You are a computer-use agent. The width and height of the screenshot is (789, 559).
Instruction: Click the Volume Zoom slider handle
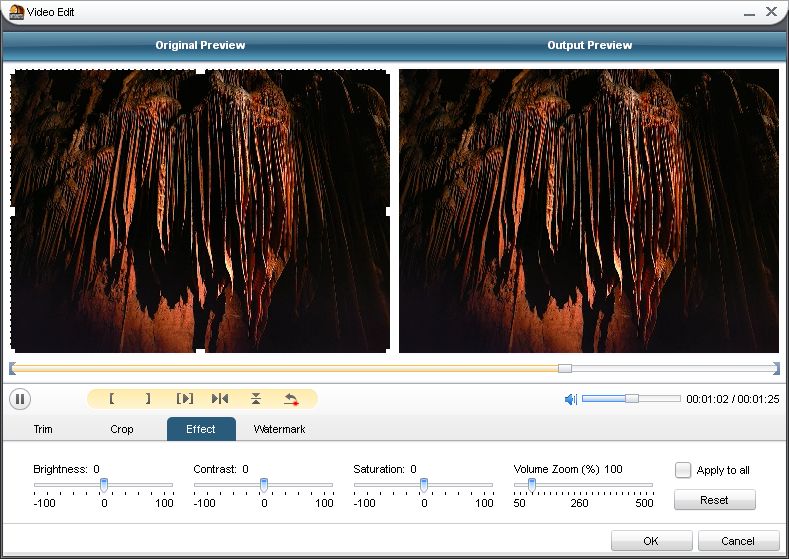click(531, 485)
